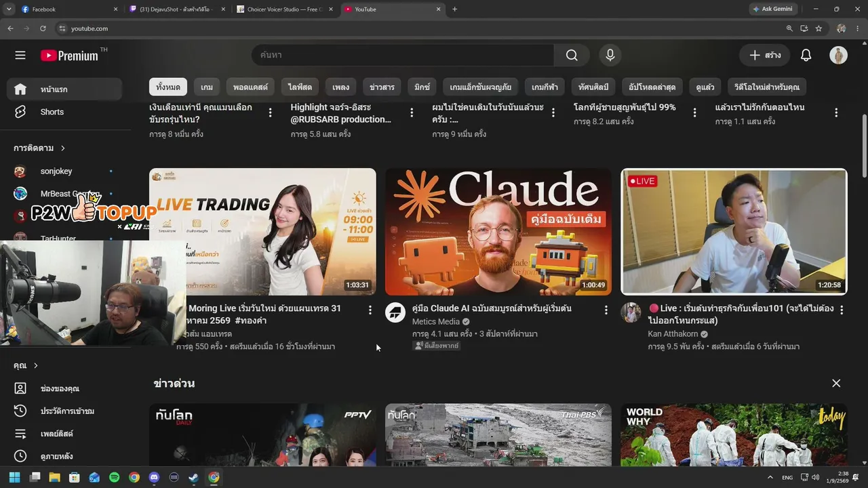The height and width of the screenshot is (488, 868).
Task: Open the Thai PBS news video thumbnail
Action: pyautogui.click(x=498, y=435)
